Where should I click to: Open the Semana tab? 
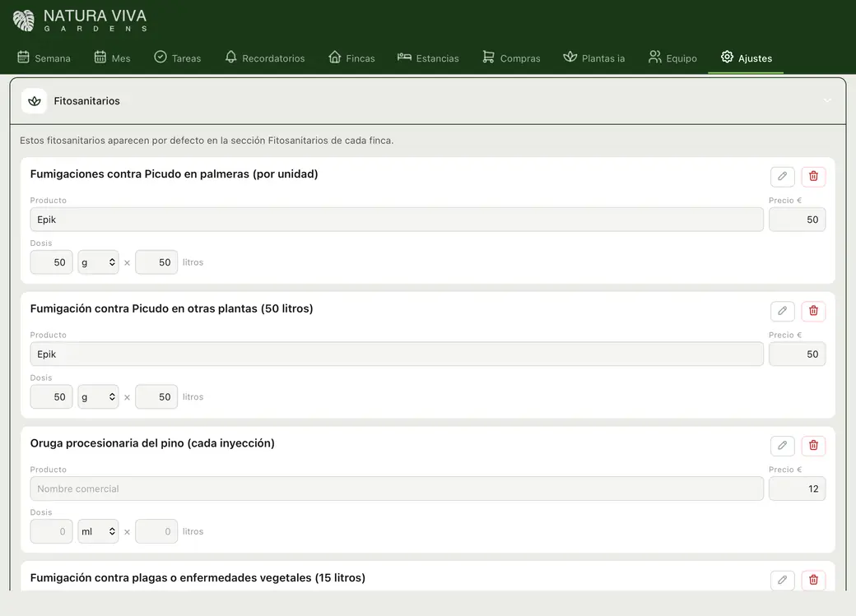tap(44, 58)
